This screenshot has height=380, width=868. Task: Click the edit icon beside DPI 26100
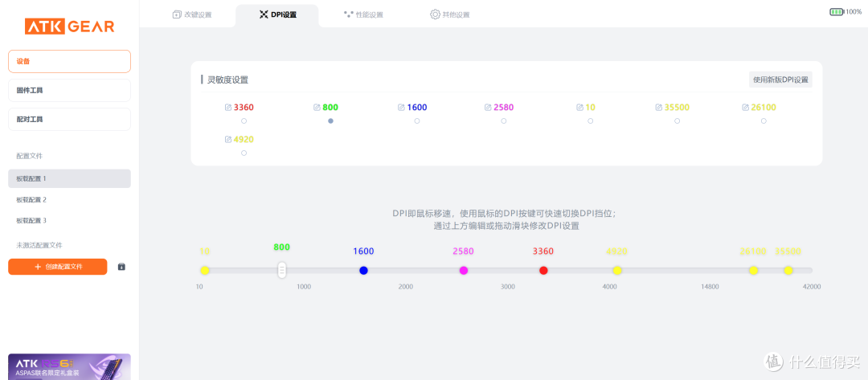[x=745, y=108]
